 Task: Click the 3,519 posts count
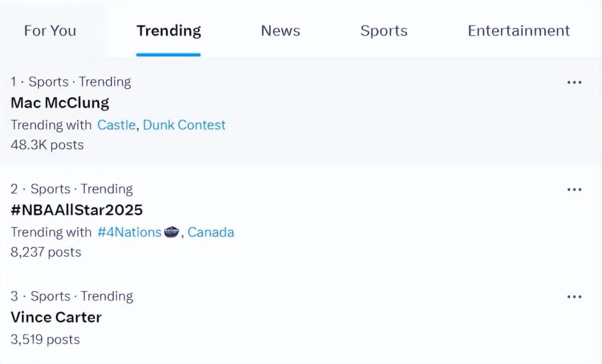45,339
